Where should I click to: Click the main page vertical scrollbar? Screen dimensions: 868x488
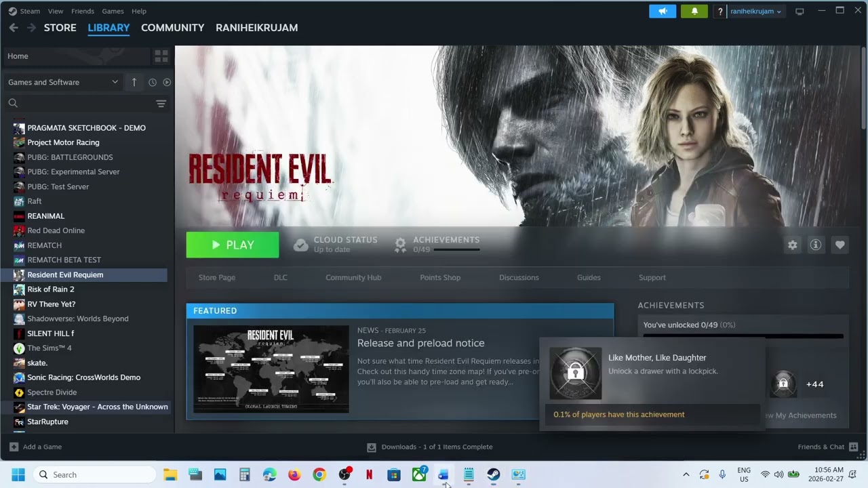point(863,88)
